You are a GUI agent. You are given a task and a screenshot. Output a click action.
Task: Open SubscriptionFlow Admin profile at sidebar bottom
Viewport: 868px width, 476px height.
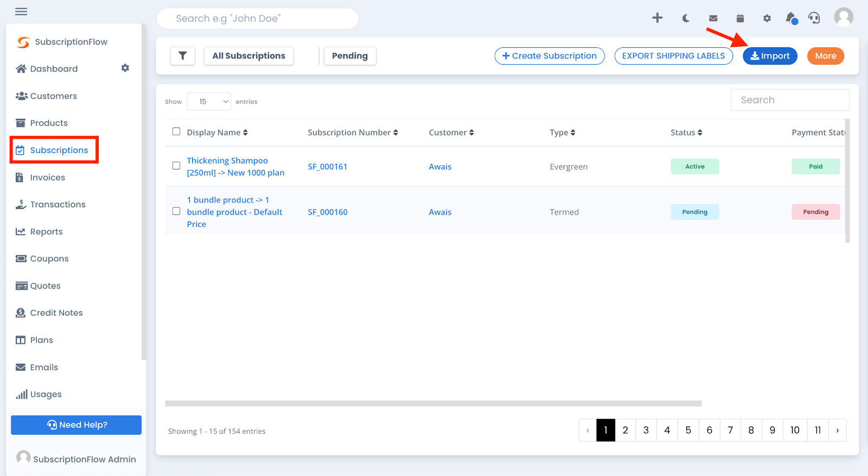click(76, 459)
